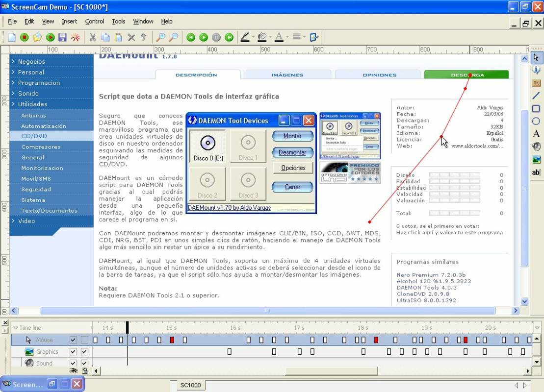Click the timeline horizontal scrollbar thumb
Screen dimensions: 544x392
click(x=331, y=371)
